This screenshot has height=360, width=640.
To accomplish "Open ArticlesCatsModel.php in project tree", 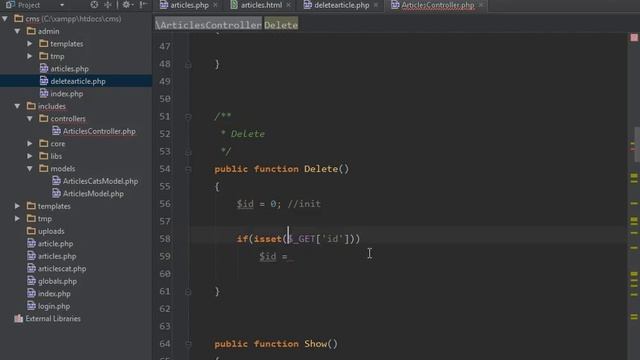I will (100, 181).
